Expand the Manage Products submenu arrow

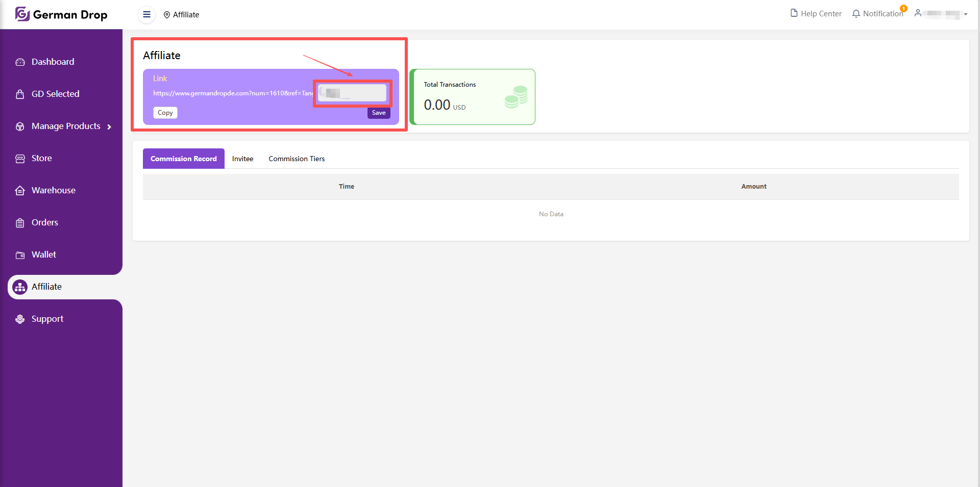[109, 127]
